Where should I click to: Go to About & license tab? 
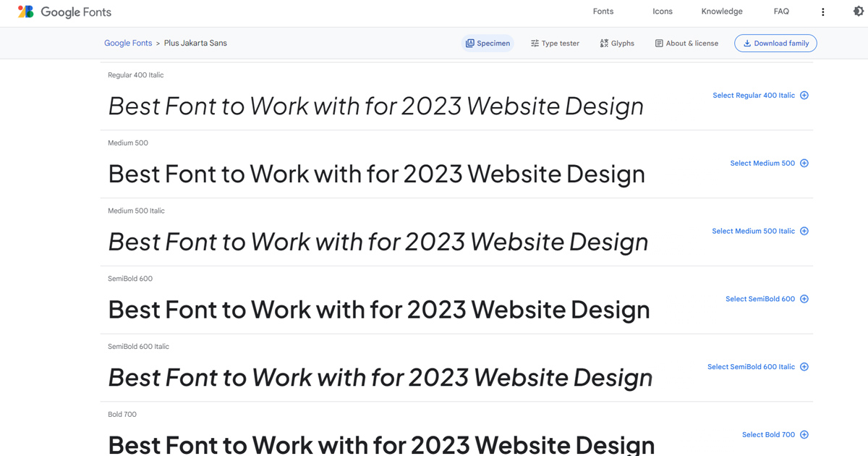686,43
